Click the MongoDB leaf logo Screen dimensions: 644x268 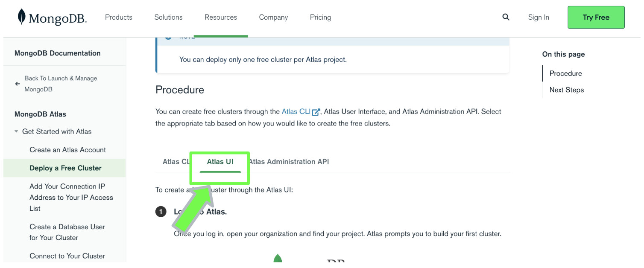click(21, 17)
